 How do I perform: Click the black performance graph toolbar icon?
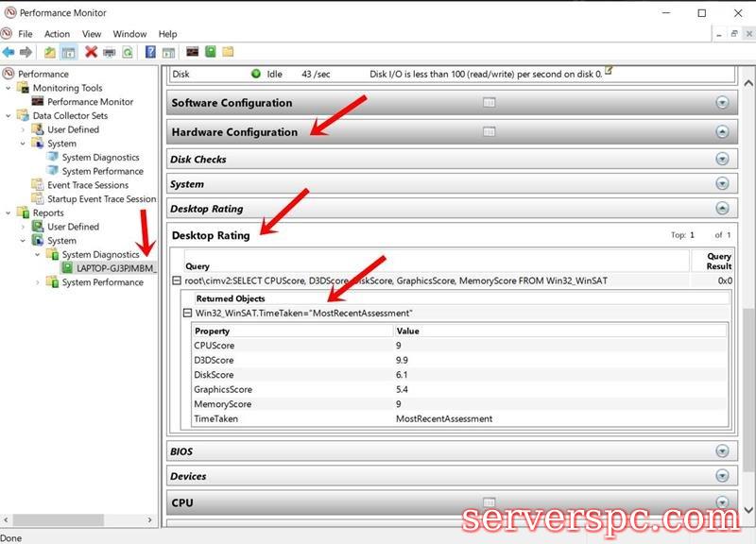pyautogui.click(x=192, y=52)
